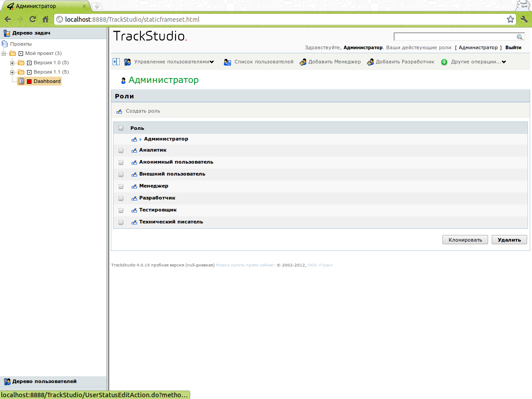Bookmark this page with the star
This screenshot has height=399, width=532.
[x=510, y=20]
